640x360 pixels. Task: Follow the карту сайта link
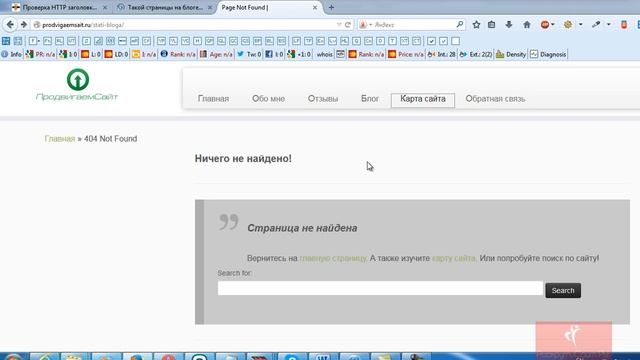pos(454,258)
